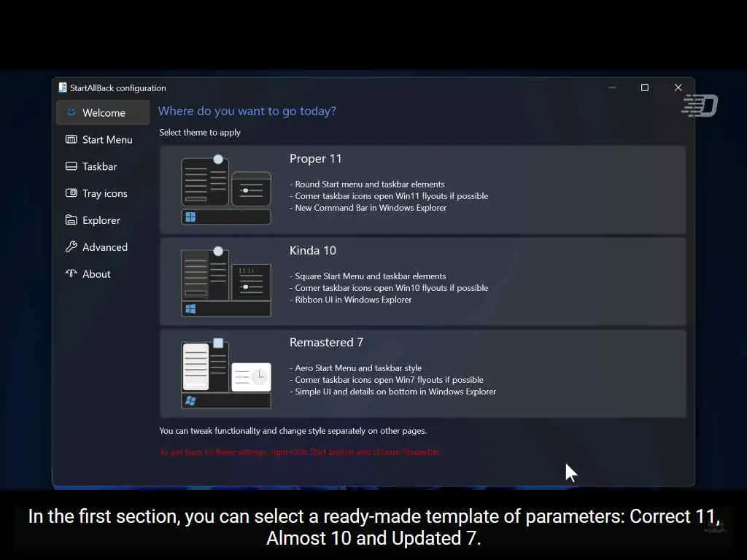Open the Advanced settings page
Screen dimensions: 747x560
point(103,246)
